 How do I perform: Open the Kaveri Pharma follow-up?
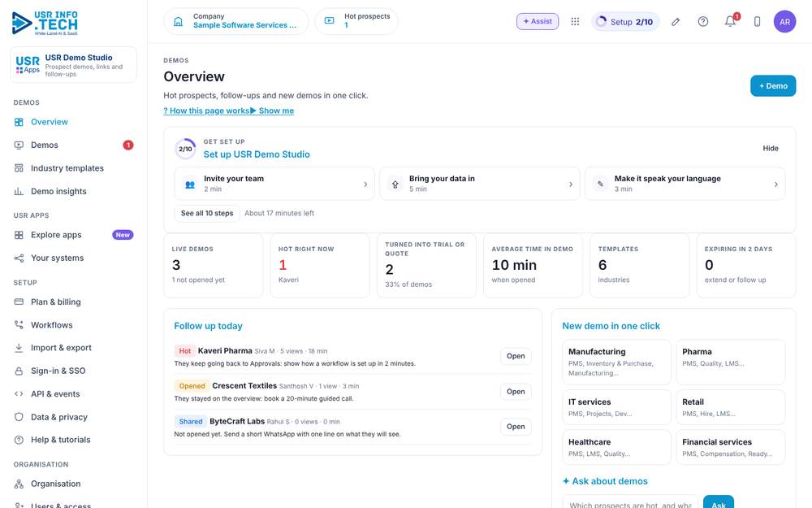pos(516,356)
